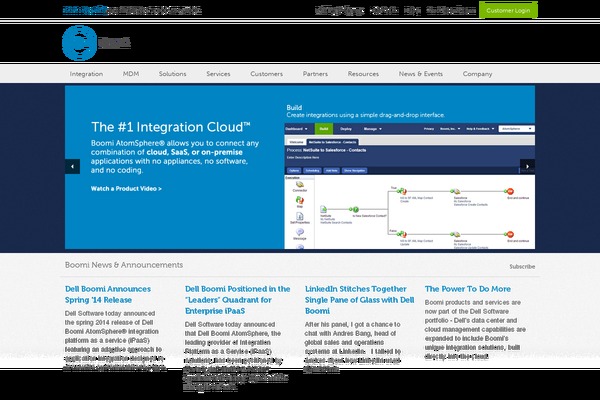
Task: Click the Boomi circular logo
Action: [x=79, y=43]
